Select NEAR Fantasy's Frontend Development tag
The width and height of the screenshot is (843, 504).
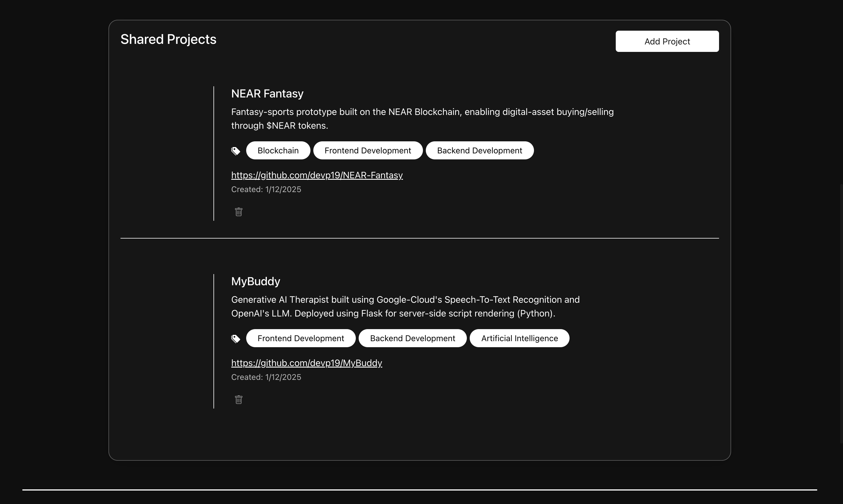tap(368, 151)
